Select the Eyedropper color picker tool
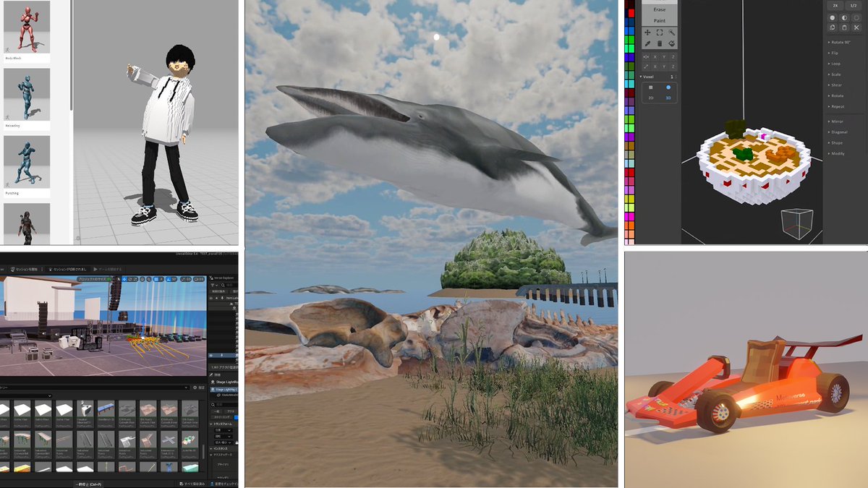Screen dimensions: 868x488 pos(647,43)
